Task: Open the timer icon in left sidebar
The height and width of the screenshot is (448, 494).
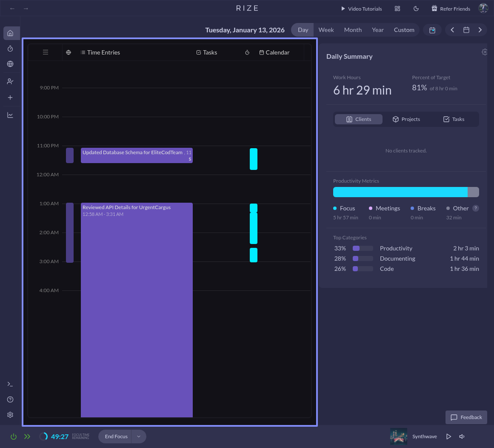Action: (10, 49)
